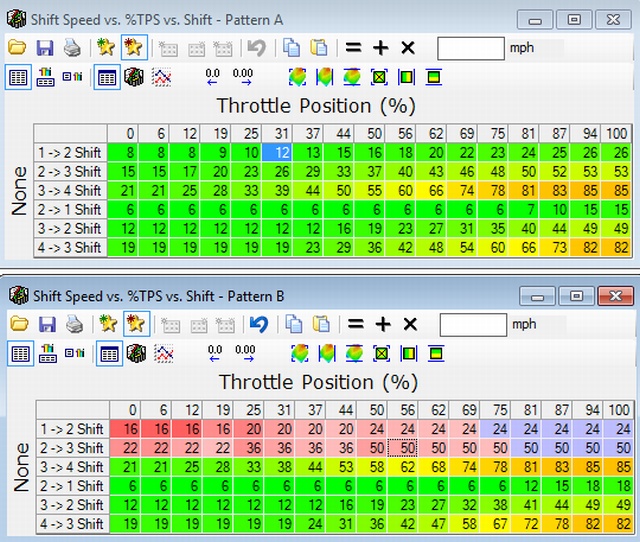Switch Pattern A to the 3D surface view
Viewport: 640px width, 542px height.
134,76
